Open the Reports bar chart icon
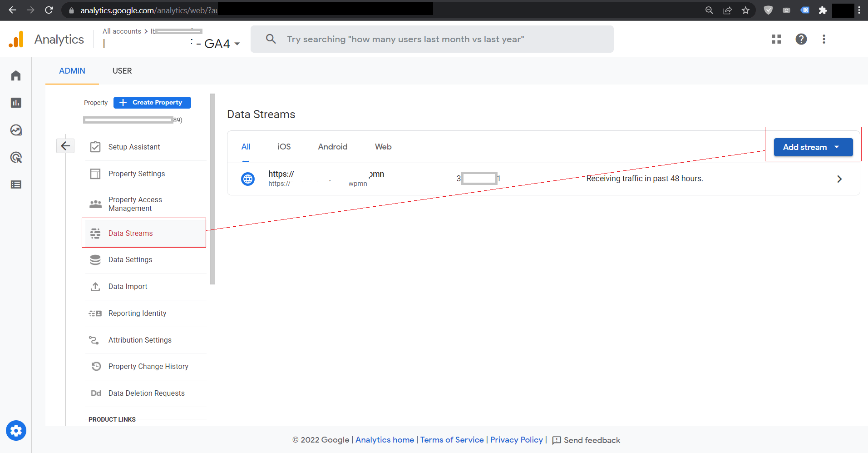Screen dimensions: 868x453 tap(16, 103)
